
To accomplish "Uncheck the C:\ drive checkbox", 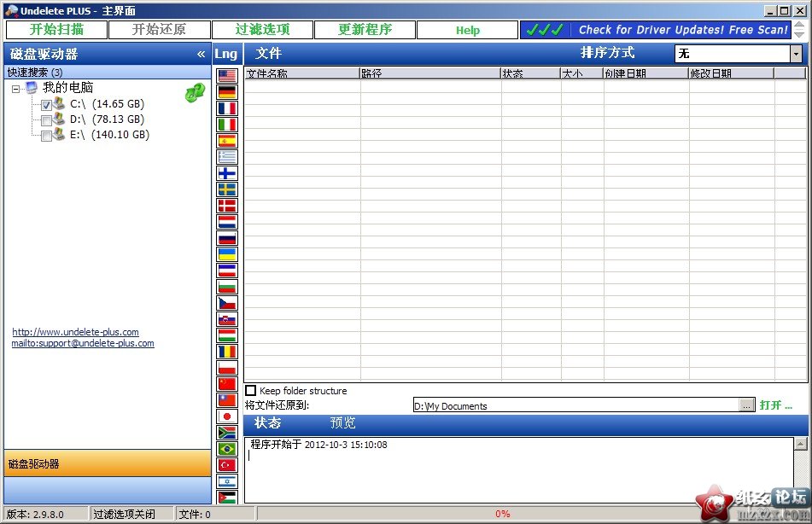I will click(x=46, y=105).
